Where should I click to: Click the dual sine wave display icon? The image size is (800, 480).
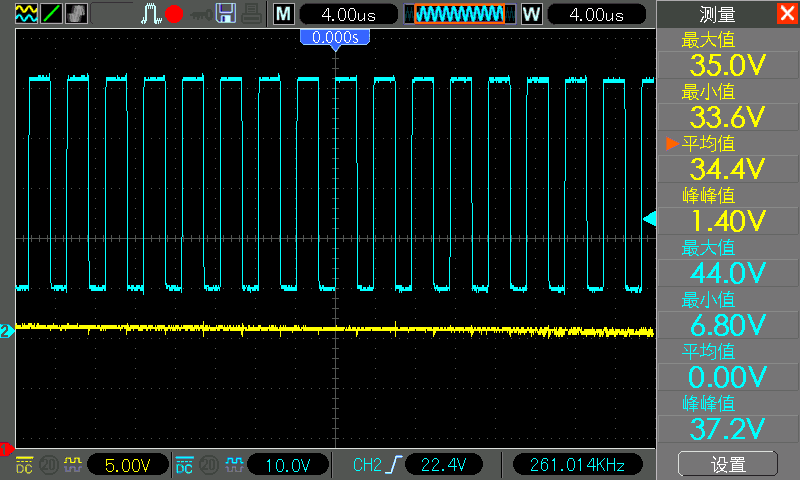tap(27, 14)
